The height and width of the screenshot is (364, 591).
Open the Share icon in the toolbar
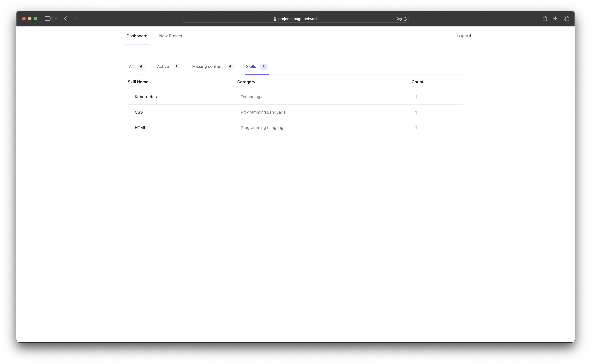(545, 18)
